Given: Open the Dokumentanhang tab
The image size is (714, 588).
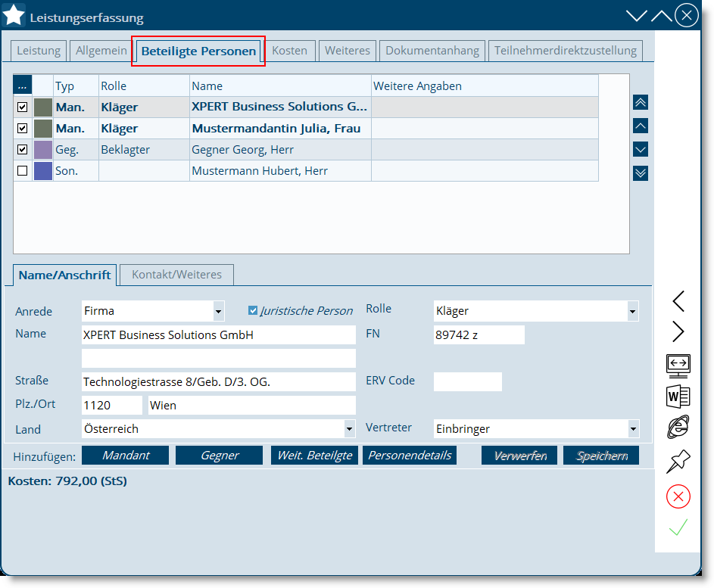Looking at the screenshot, I should [432, 51].
